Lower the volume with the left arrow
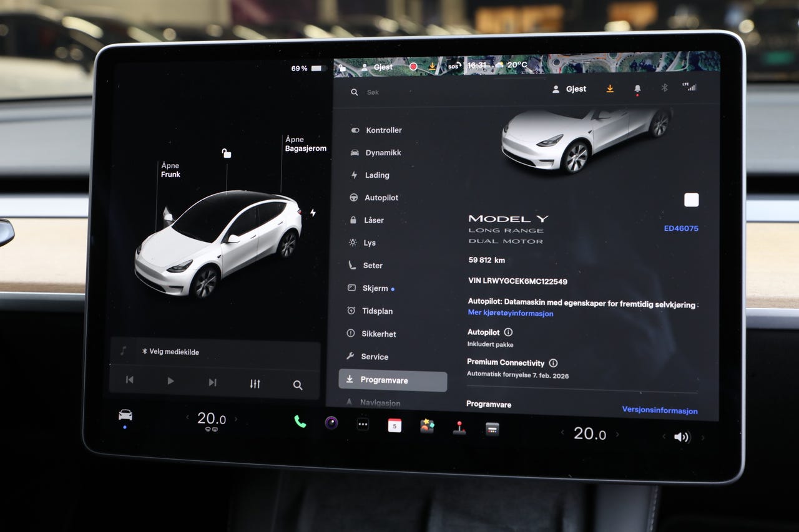This screenshot has width=799, height=532. point(664,437)
